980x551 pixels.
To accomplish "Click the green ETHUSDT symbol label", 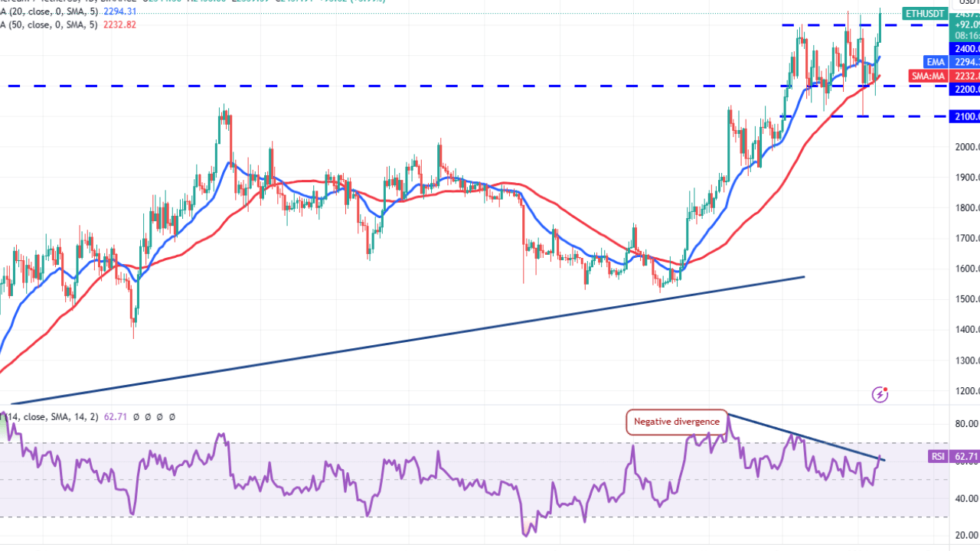I will point(926,13).
